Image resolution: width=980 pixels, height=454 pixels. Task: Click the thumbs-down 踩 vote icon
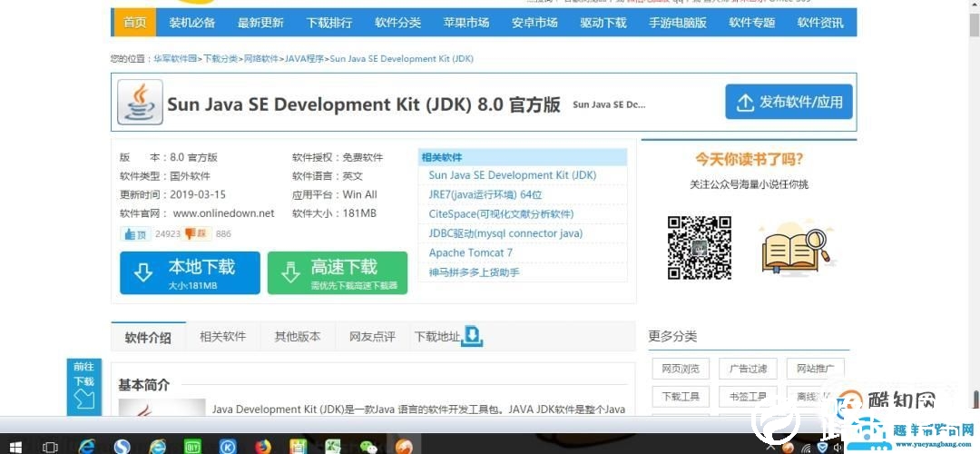click(x=197, y=234)
